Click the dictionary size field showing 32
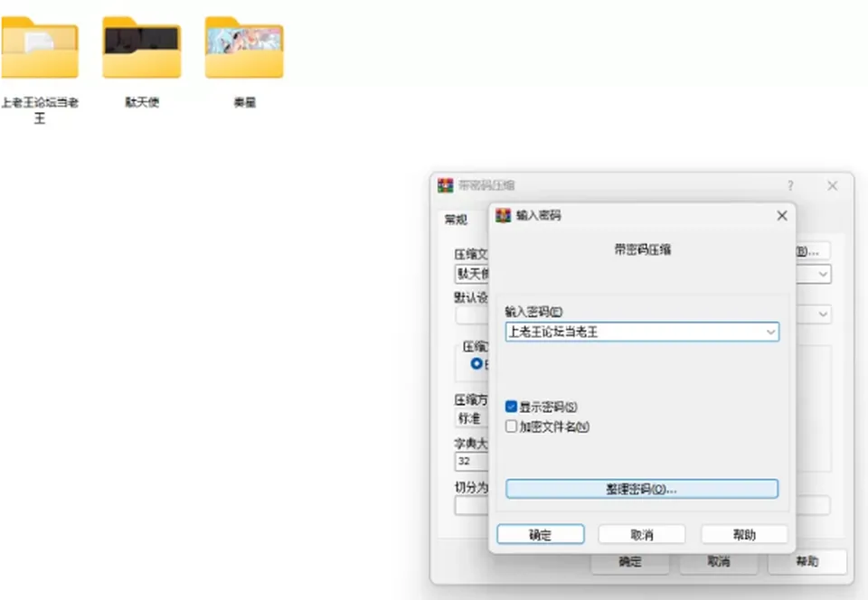The height and width of the screenshot is (600, 868). (472, 461)
